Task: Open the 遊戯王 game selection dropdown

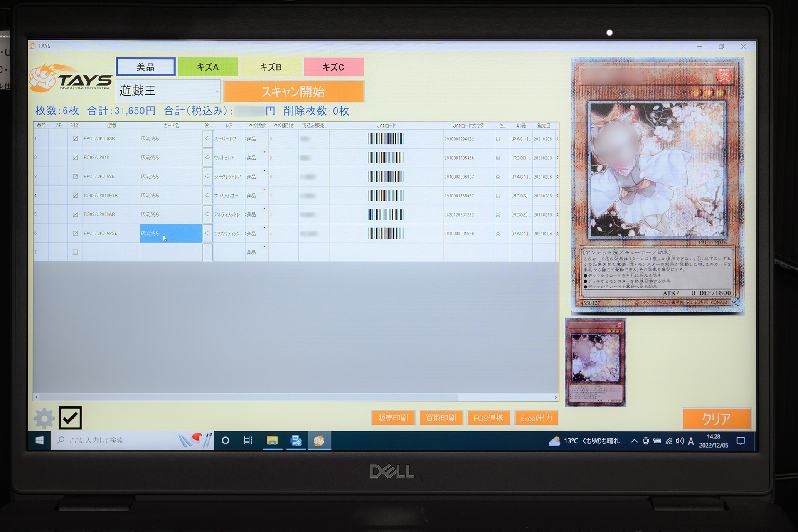Action: (x=168, y=91)
